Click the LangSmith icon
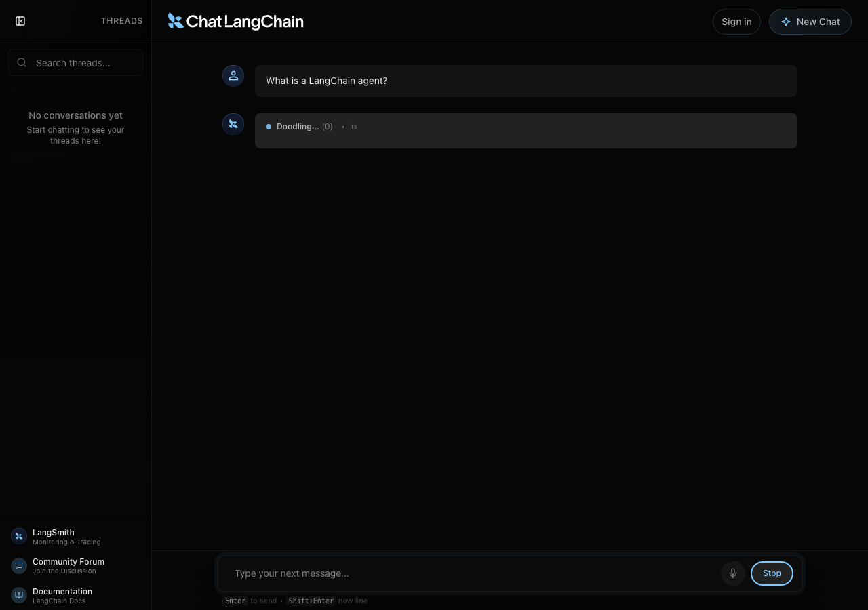 19,536
